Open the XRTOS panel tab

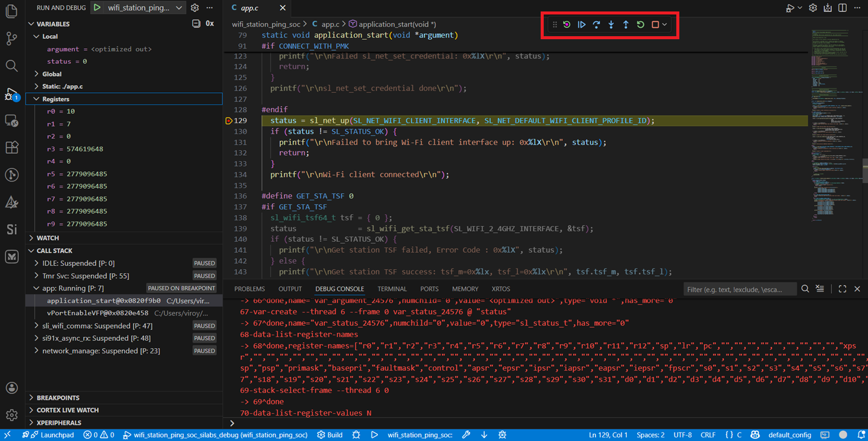[500, 288]
